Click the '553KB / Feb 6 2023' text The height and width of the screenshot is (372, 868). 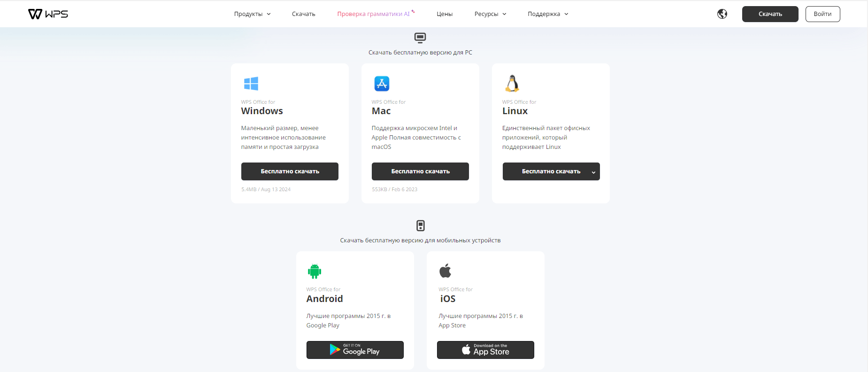click(394, 189)
